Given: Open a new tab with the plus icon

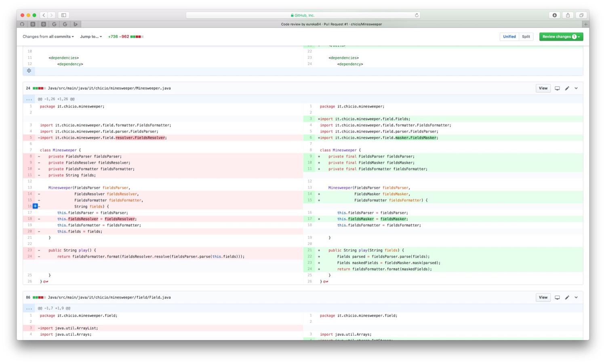Looking at the screenshot, I should click(586, 24).
